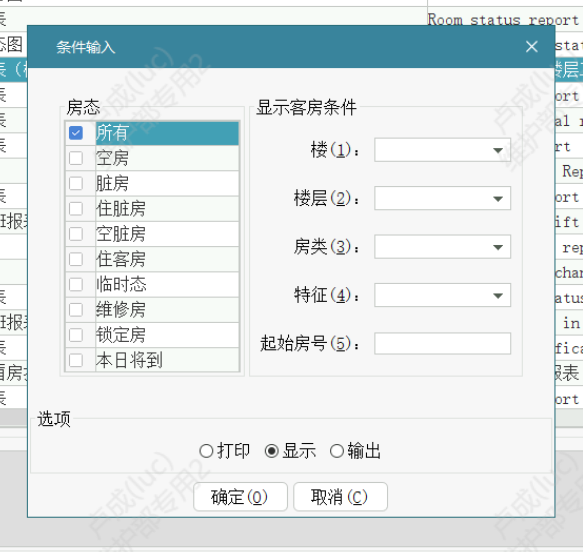Check the 本日将到 checkbox
Viewport: 583px width, 552px height.
pyautogui.click(x=76, y=360)
